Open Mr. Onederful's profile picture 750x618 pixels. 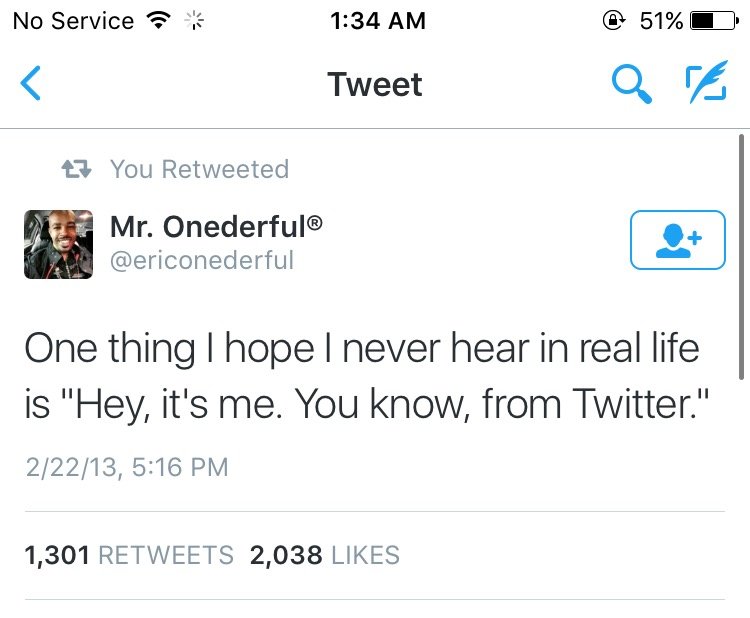click(x=58, y=244)
